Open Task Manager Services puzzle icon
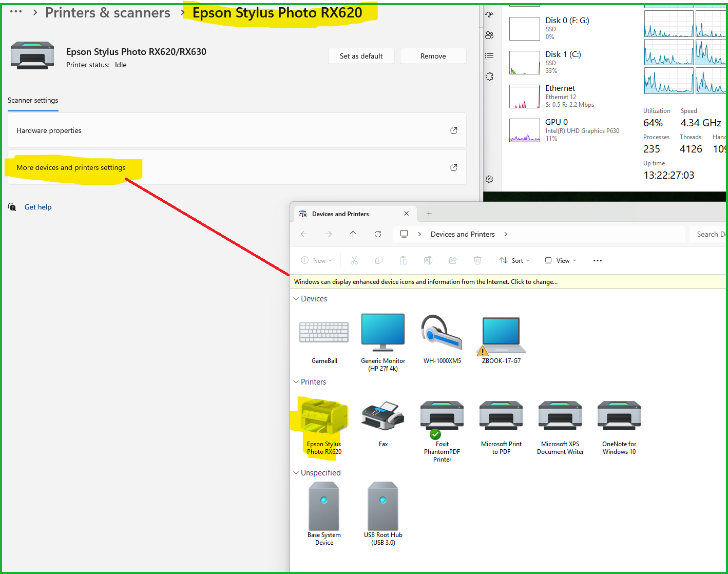Viewport: 728px width, 574px height. [x=489, y=76]
